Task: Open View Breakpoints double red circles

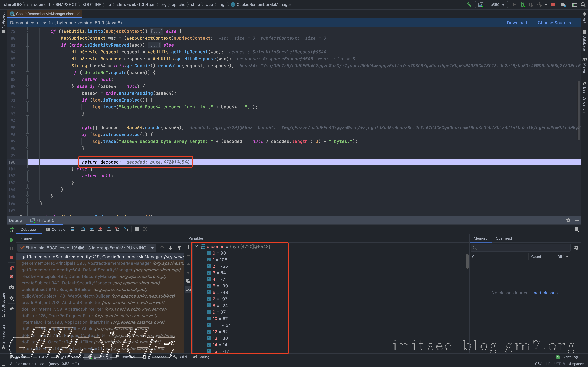Action: coord(11,268)
